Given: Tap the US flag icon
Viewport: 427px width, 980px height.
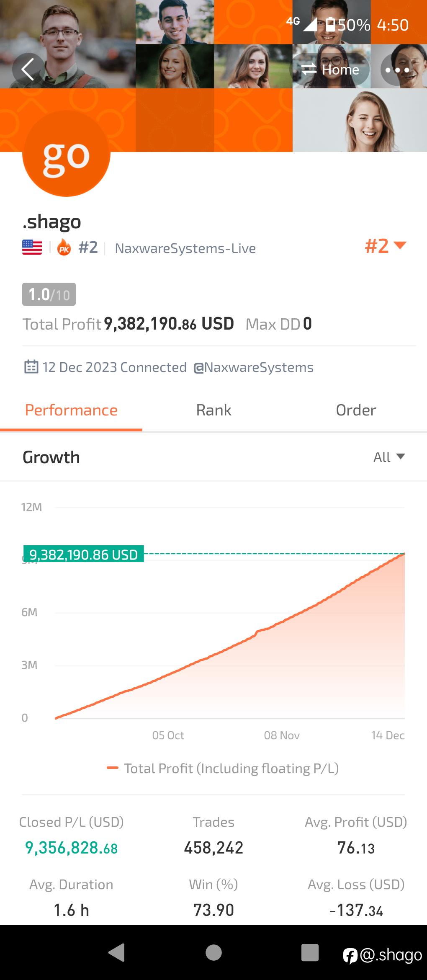Looking at the screenshot, I should coord(32,248).
